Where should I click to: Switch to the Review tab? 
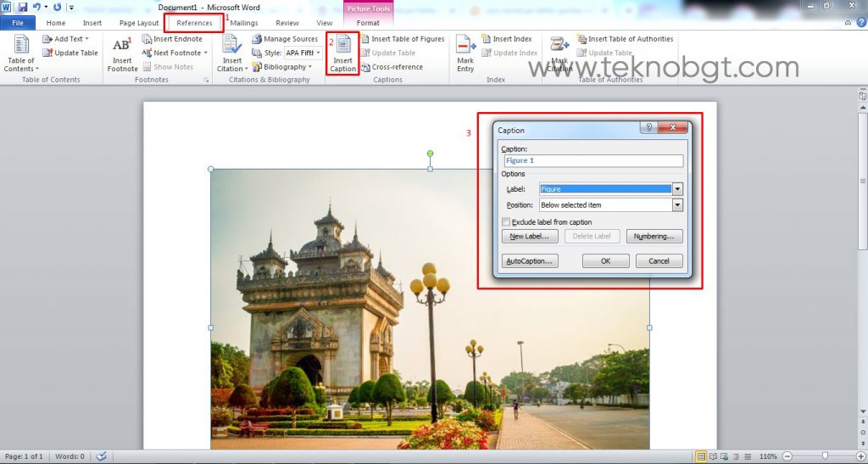point(287,23)
